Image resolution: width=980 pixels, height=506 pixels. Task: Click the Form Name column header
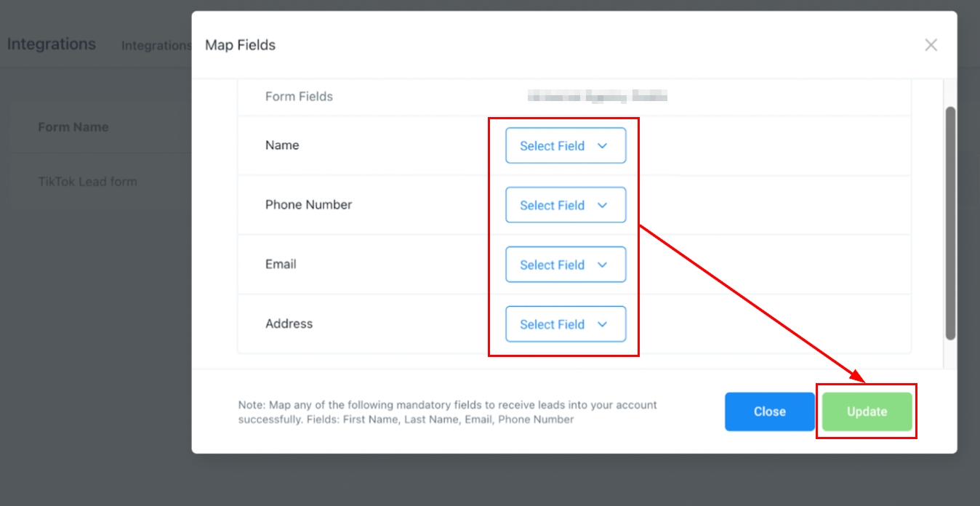[x=73, y=127]
